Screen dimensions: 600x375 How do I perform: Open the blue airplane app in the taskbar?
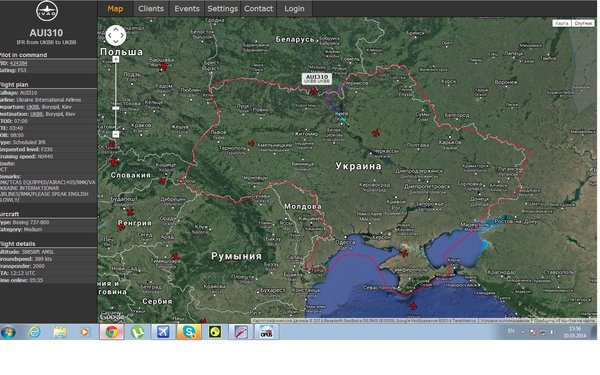click(x=163, y=332)
